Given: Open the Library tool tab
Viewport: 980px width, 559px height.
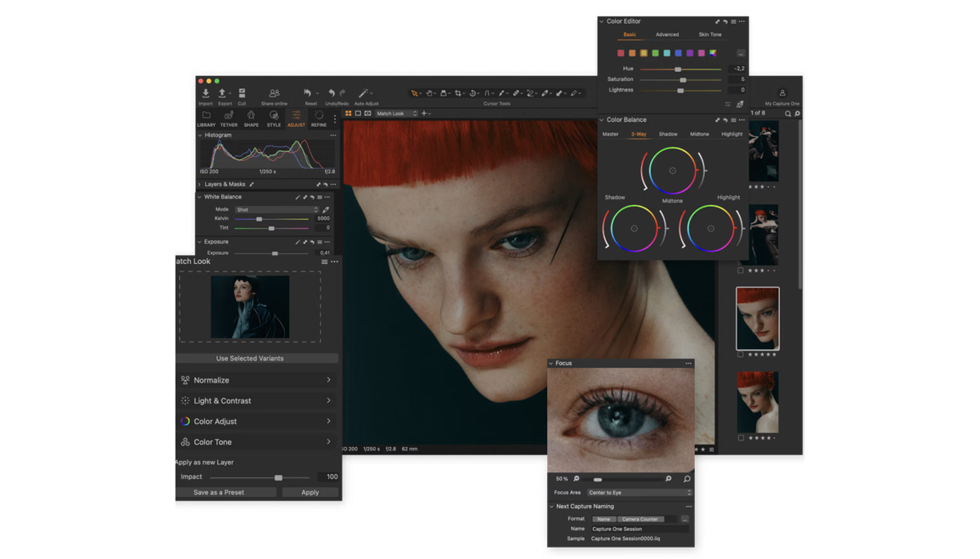Looking at the screenshot, I should click(x=206, y=119).
